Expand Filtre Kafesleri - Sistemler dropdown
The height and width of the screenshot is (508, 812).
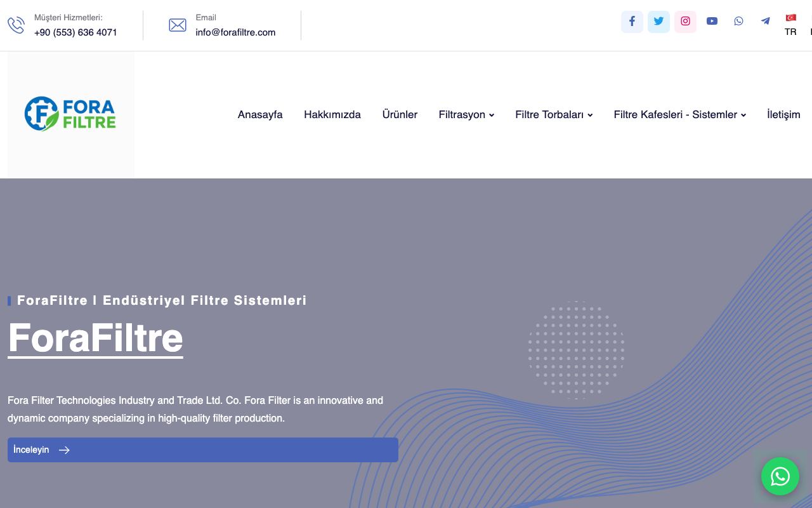coord(680,115)
